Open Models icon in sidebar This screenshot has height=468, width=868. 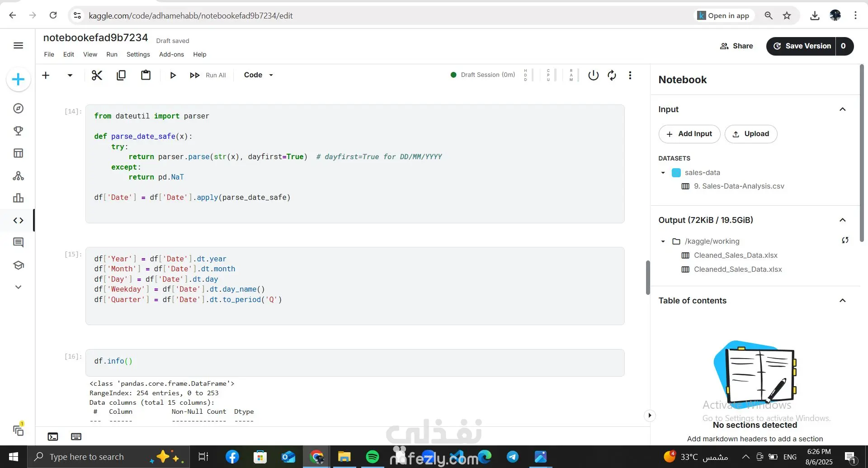click(x=18, y=176)
